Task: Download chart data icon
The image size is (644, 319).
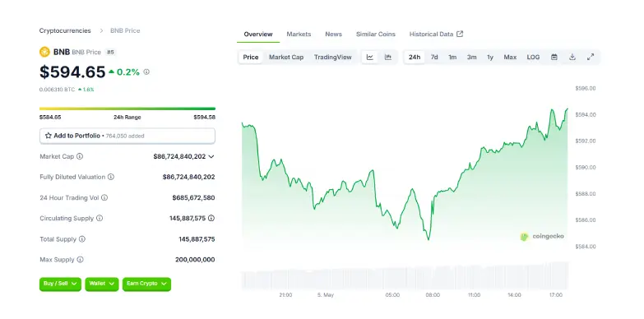Action: click(x=572, y=57)
